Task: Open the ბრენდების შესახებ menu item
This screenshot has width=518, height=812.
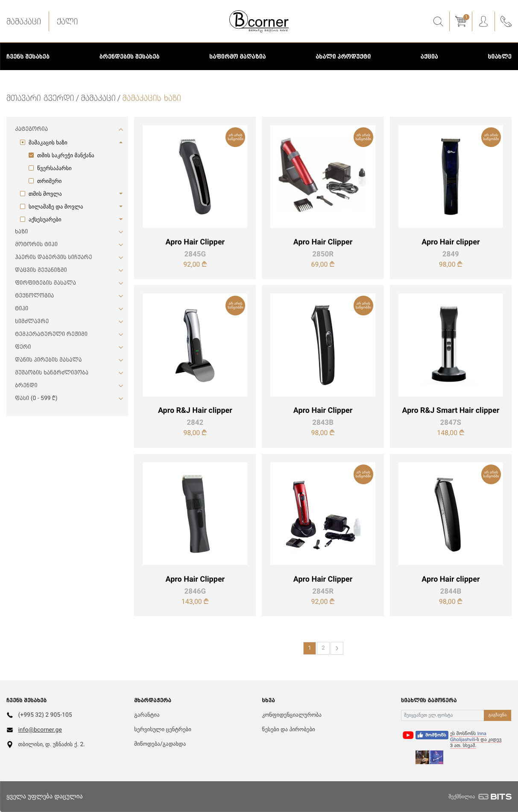Action: click(x=129, y=56)
